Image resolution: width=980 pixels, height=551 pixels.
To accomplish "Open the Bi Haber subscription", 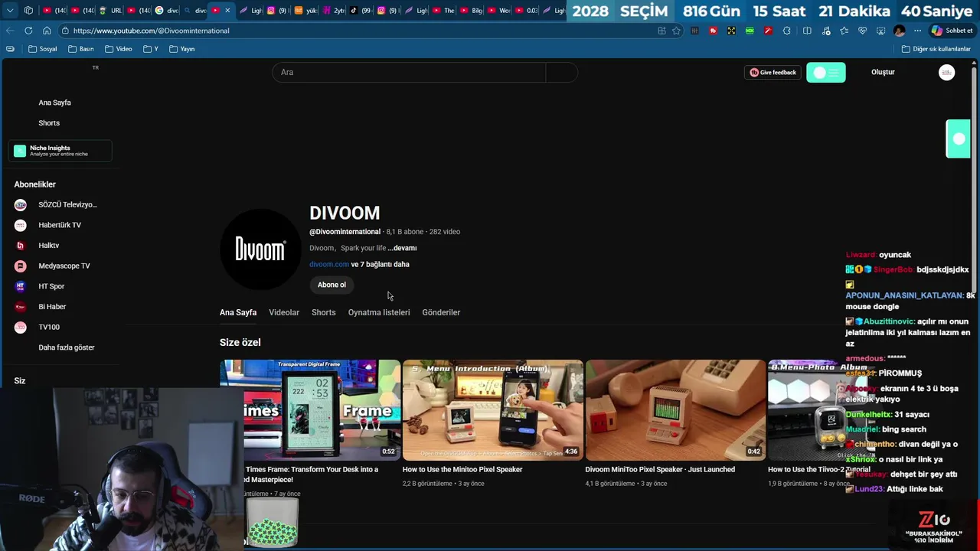I will [52, 307].
